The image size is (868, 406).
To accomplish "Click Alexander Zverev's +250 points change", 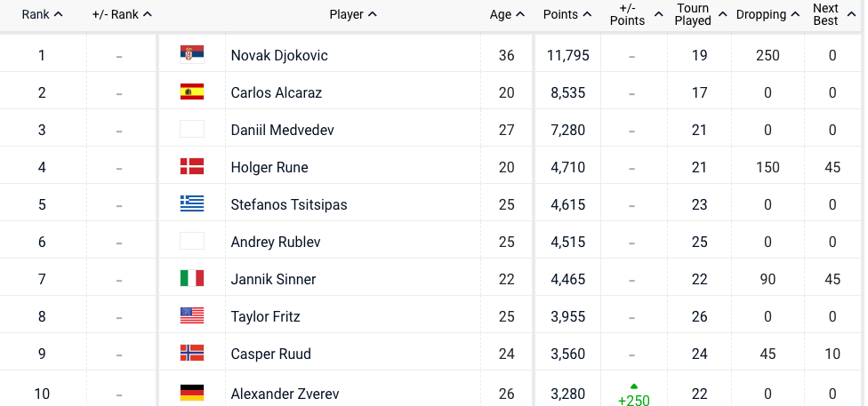I will click(633, 399).
